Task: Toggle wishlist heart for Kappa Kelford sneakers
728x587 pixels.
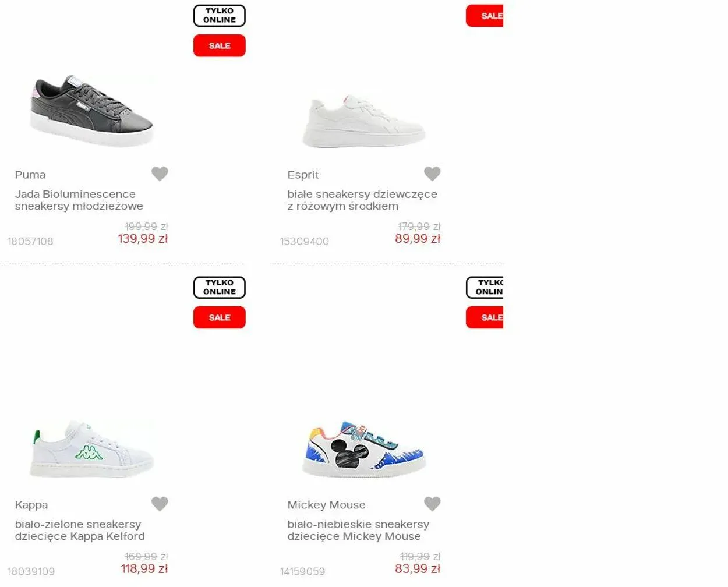Action: pos(160,504)
